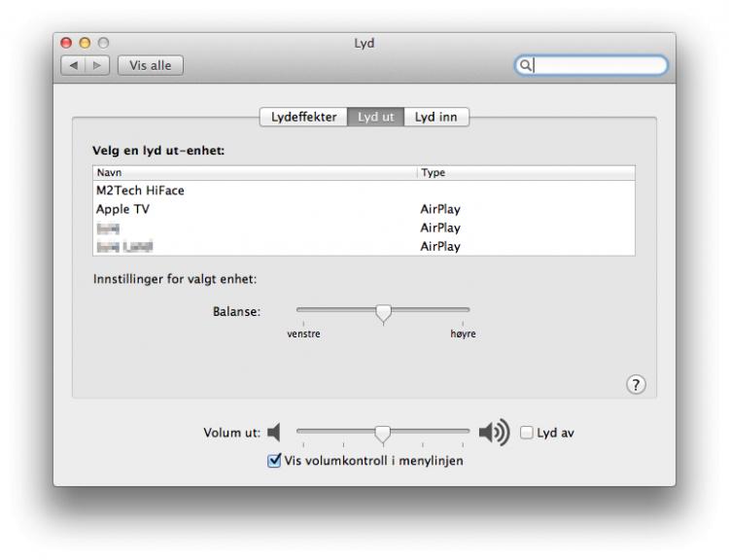Minimize the Lyd window with yellow button
This screenshot has height=560, width=729.
pos(85,43)
